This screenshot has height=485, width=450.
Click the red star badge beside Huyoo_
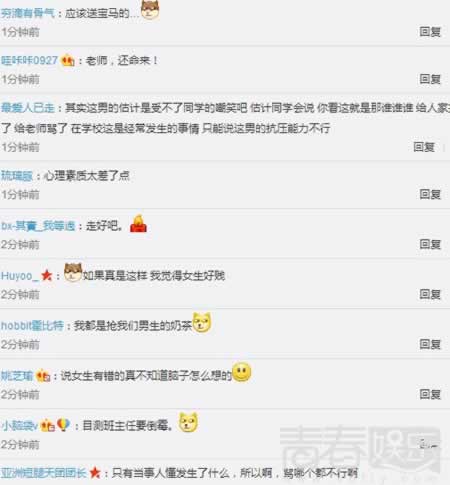46,275
